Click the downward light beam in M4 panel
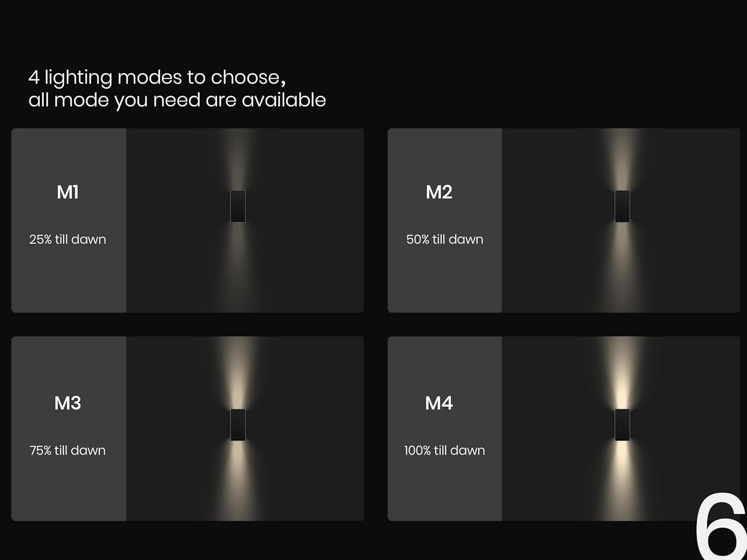 pos(622,473)
